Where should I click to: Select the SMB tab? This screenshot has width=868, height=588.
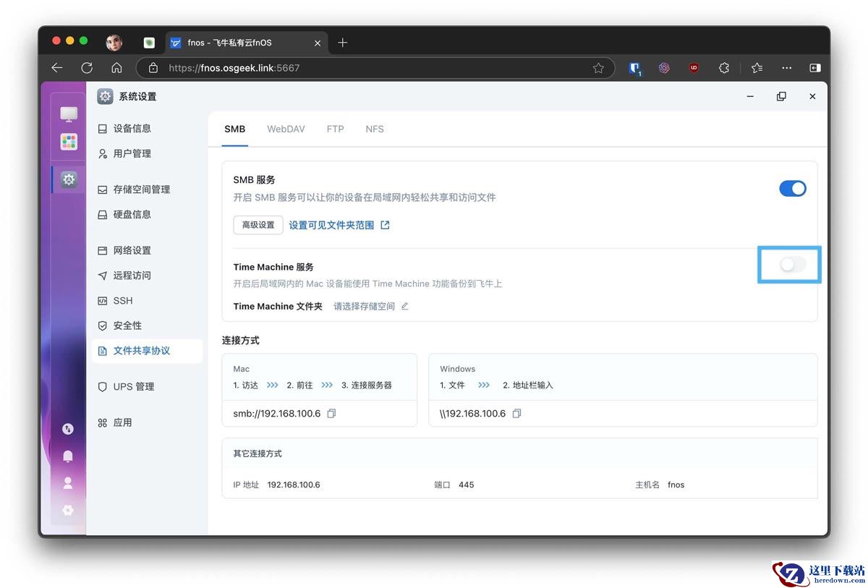[x=234, y=129]
